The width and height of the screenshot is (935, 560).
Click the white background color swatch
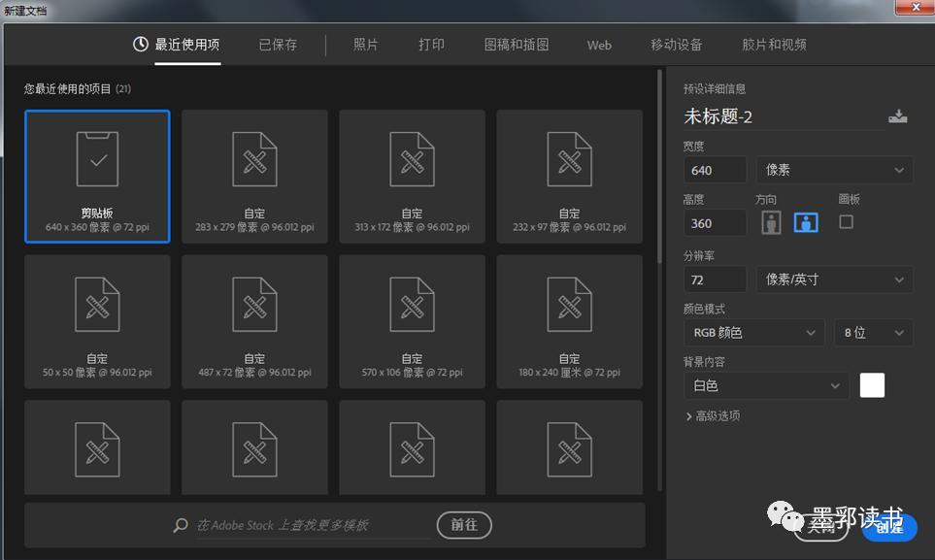click(871, 384)
